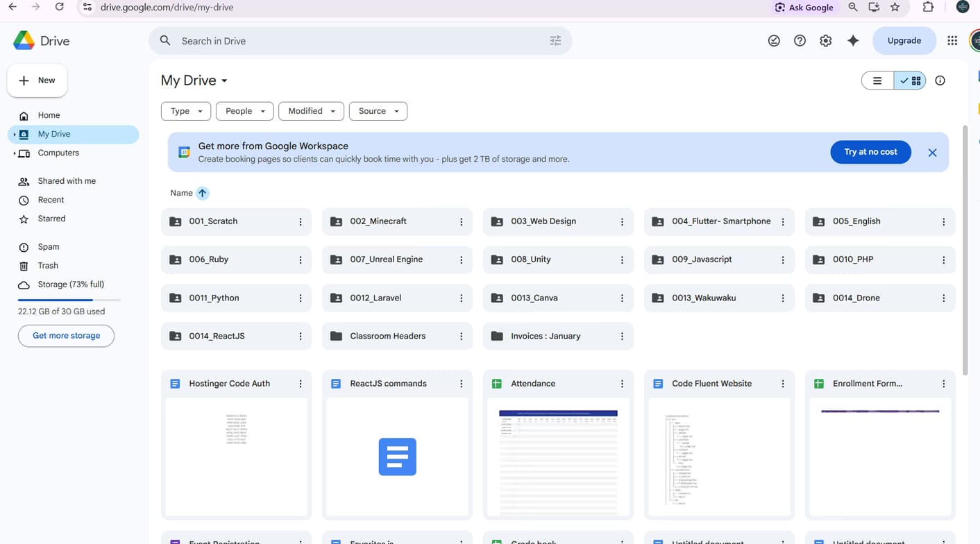Open the My Drive title dropdown
980x544 pixels.
click(x=194, y=80)
